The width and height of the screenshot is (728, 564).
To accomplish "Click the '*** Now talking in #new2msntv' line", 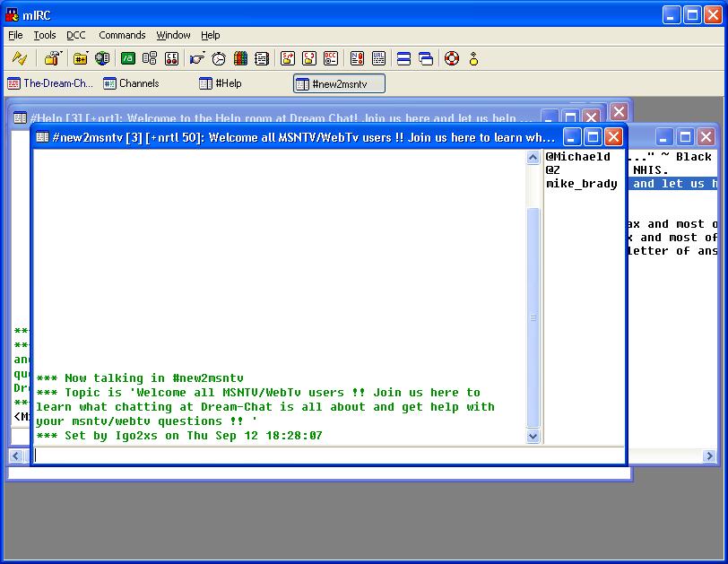I will (140, 377).
